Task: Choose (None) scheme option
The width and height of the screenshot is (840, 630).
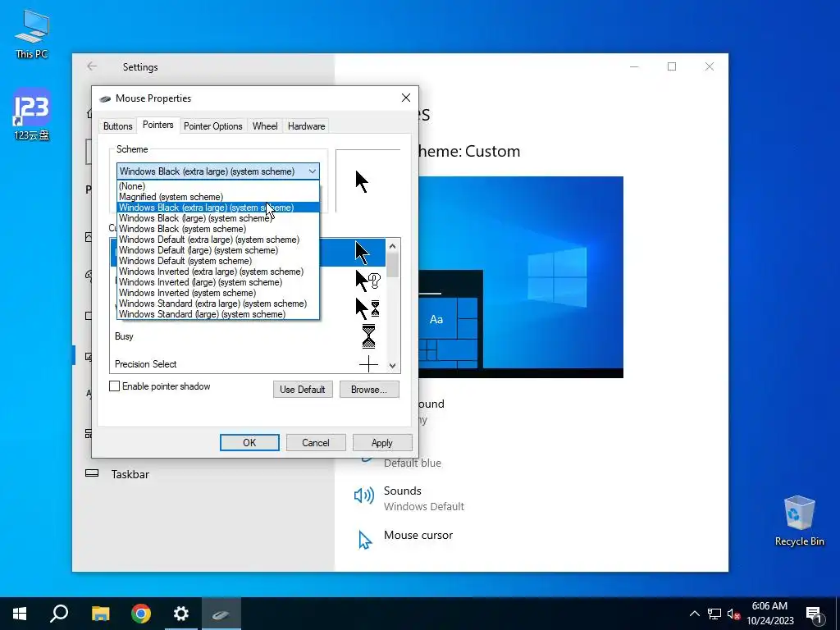Action: 217,186
